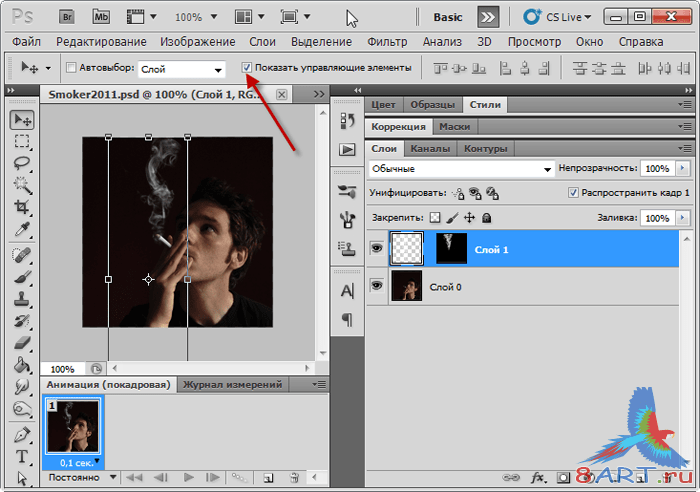Select the Pen tool
The image size is (700, 492).
[x=21, y=435]
